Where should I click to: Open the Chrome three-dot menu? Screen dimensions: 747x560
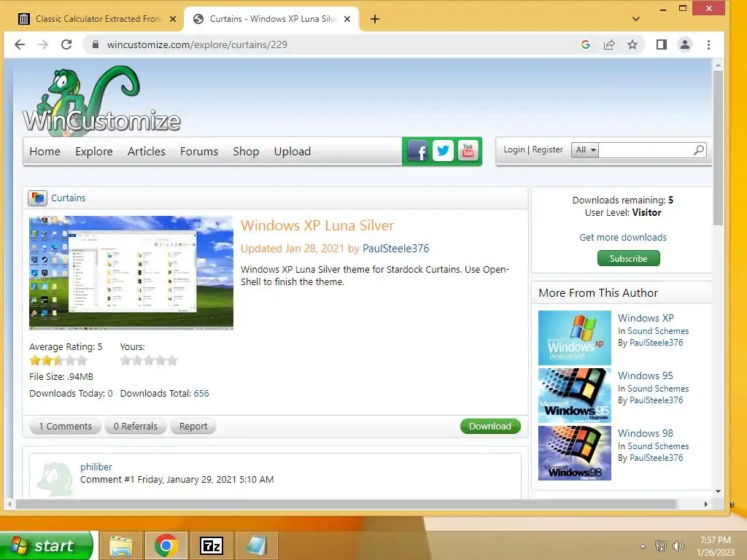709,44
